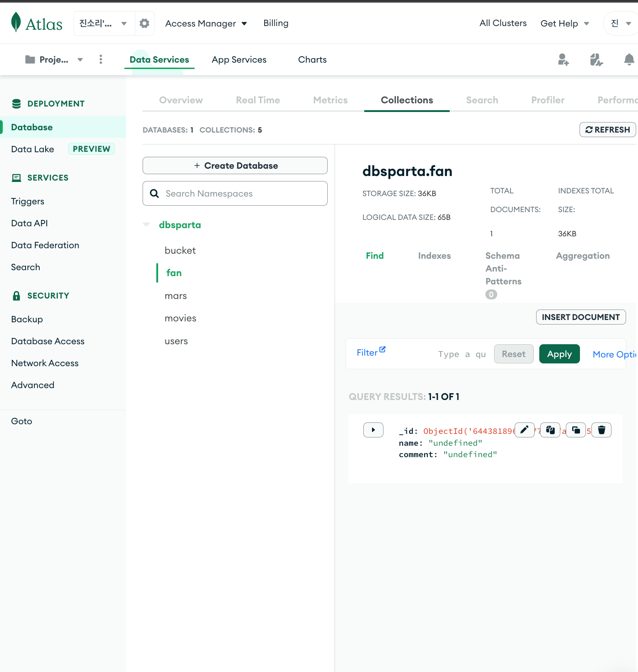Screen dimensions: 638x672
Task: Click the project folder icon
Action: coord(30,59)
